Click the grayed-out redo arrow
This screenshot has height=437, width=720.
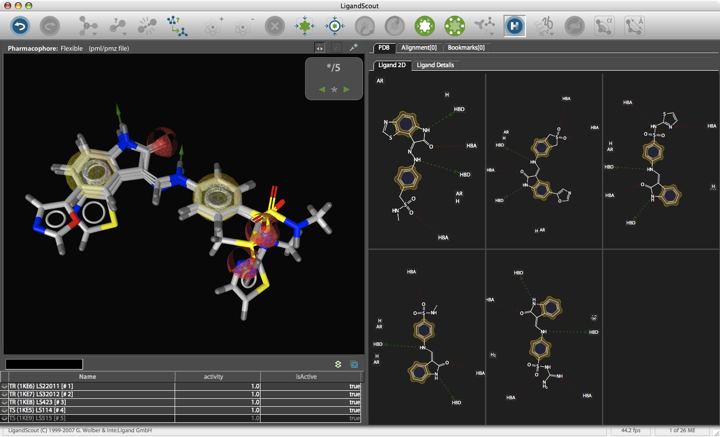[50, 26]
